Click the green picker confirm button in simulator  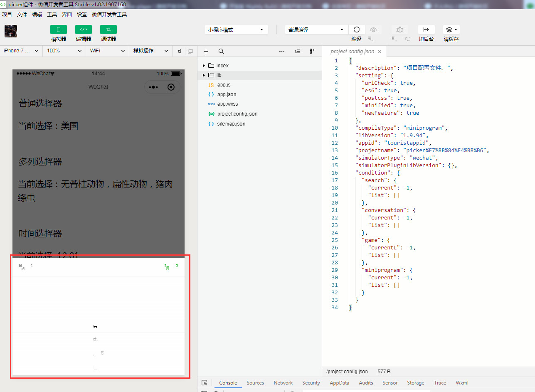(x=171, y=266)
